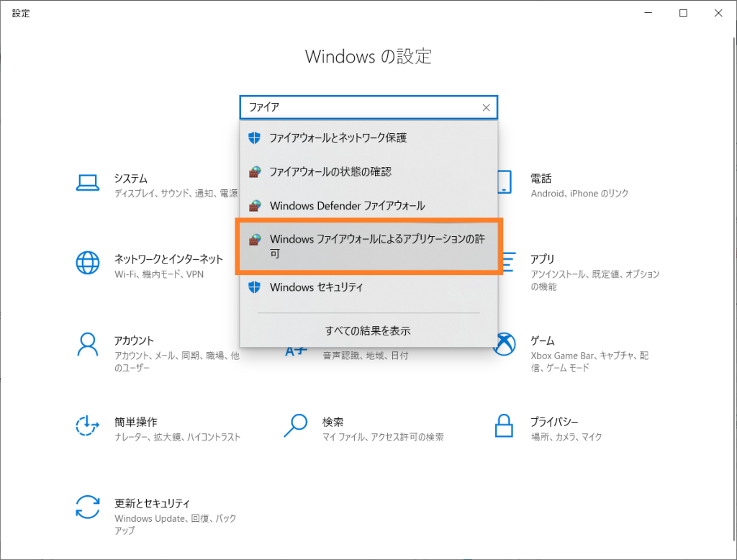Viewport: 737px width, 560px height.
Task: Click the shield icon beside Windows セキュリティ
Action: (254, 286)
